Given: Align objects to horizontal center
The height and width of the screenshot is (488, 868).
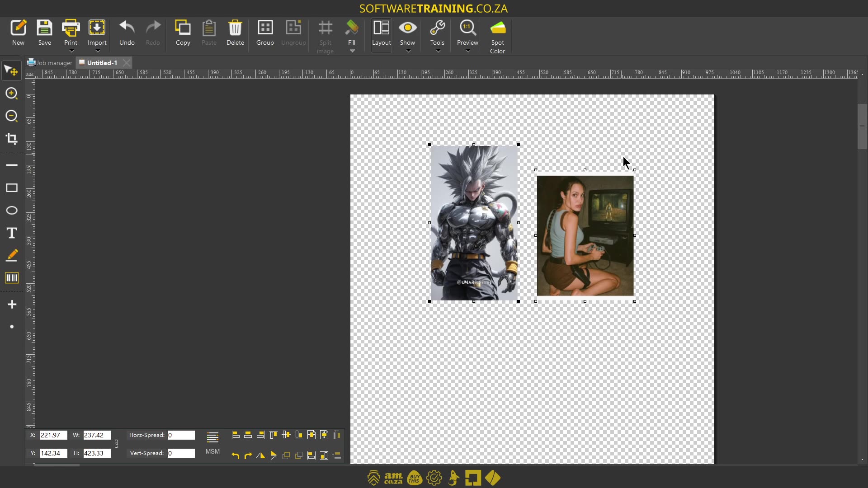Looking at the screenshot, I should [x=248, y=435].
